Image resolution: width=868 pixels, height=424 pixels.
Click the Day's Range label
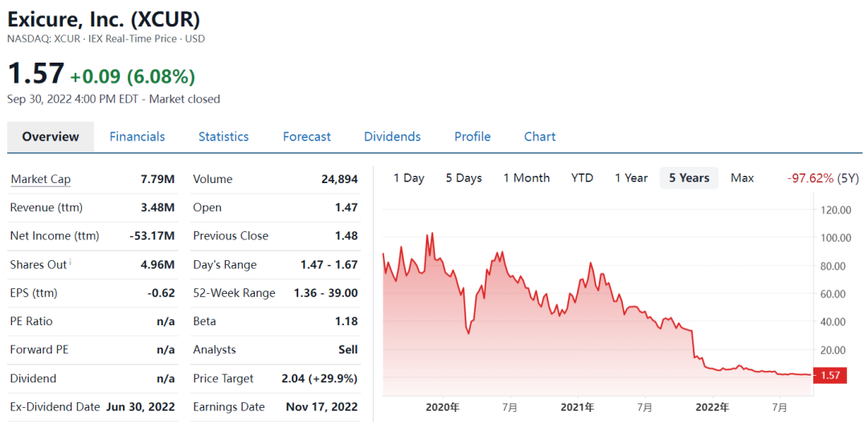(225, 265)
